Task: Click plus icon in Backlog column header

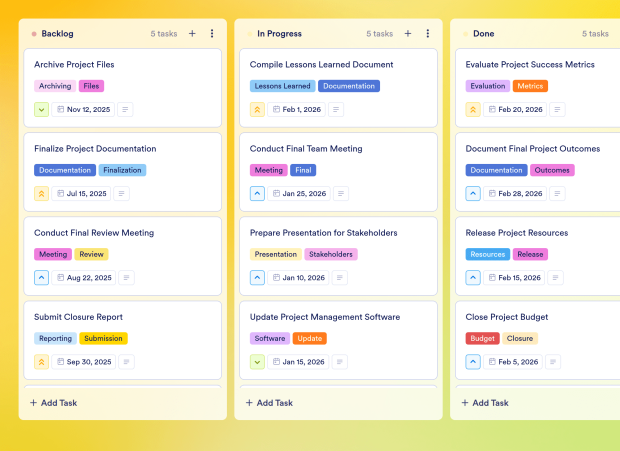Action: [x=192, y=33]
